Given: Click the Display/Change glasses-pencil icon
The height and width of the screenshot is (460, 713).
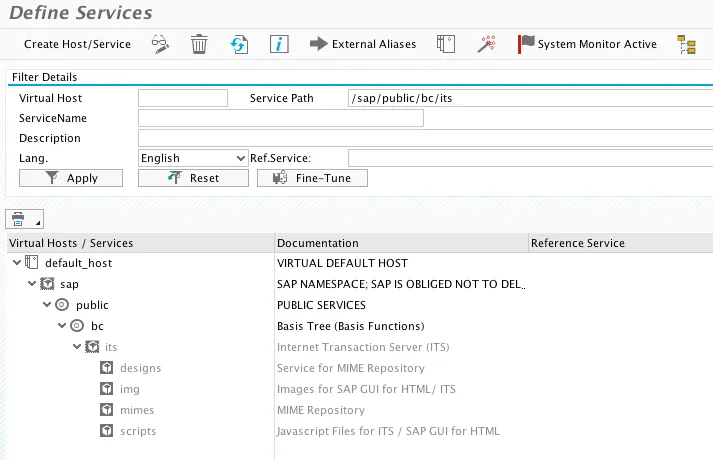Looking at the screenshot, I should (x=161, y=44).
